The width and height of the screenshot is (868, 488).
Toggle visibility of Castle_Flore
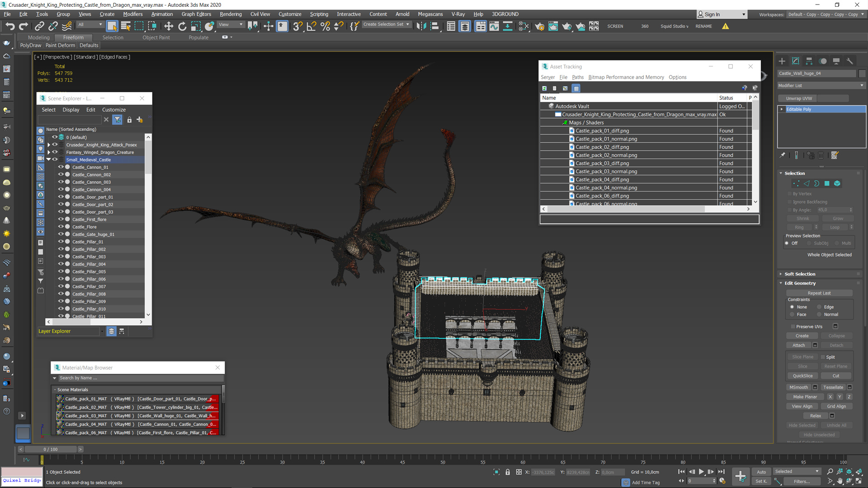point(61,227)
